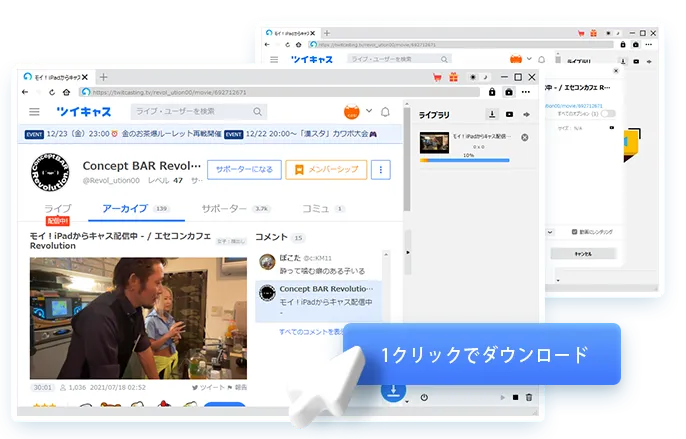The image size is (686, 439).
Task: Click the gift box icon in front window
Action: (453, 77)
